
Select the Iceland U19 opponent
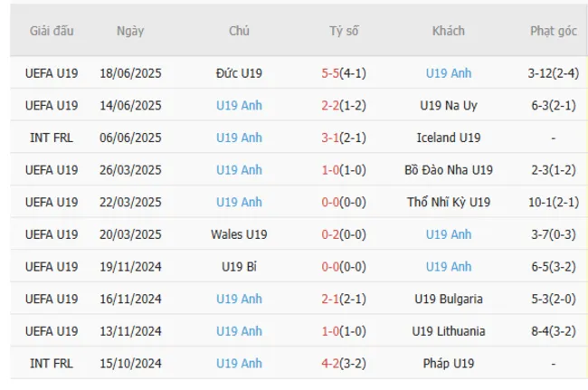pyautogui.click(x=449, y=138)
